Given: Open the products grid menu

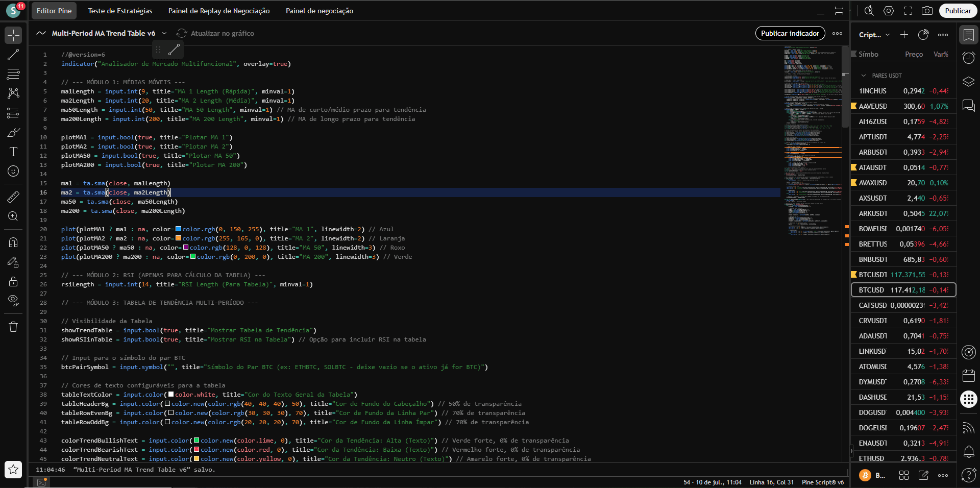Looking at the screenshot, I should point(969,399).
